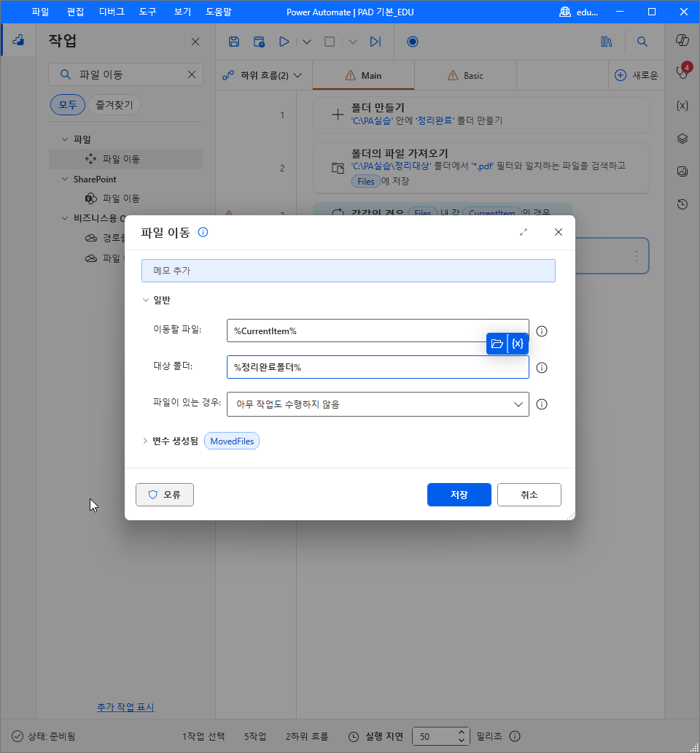Click the info icon for 파일이 있는 경우
The image size is (700, 753).
(542, 404)
